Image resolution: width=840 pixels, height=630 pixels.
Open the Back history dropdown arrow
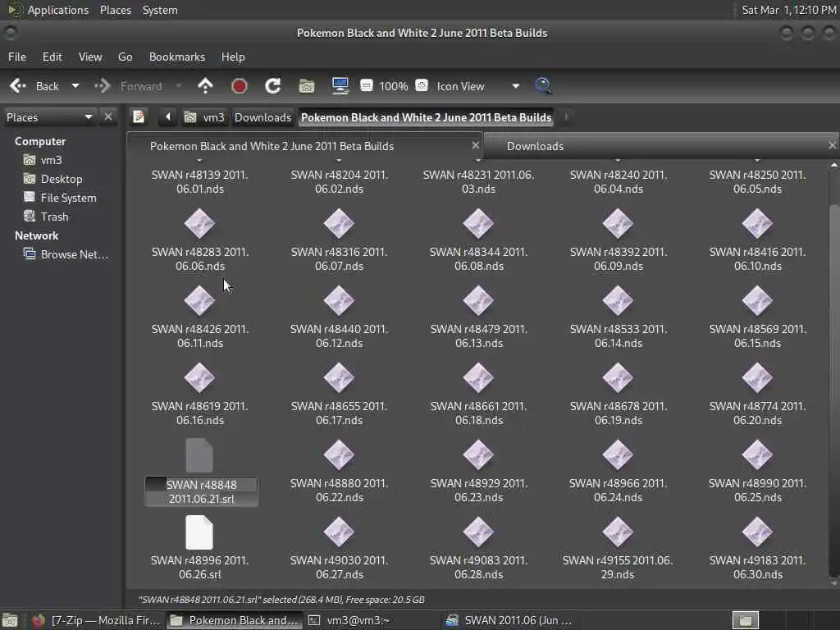(75, 86)
